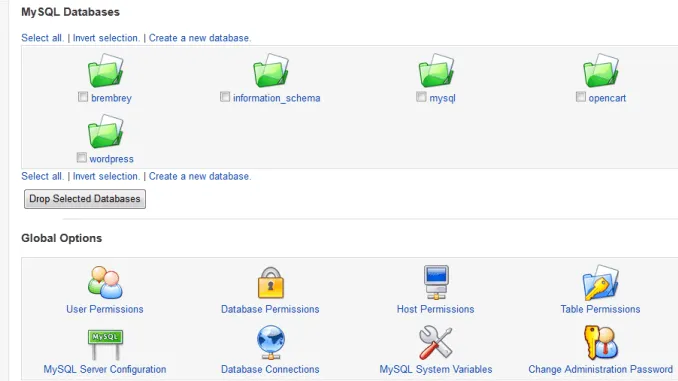Open MySQL System Variables text link
Image resolution: width=678 pixels, height=381 pixels.
coord(436,369)
